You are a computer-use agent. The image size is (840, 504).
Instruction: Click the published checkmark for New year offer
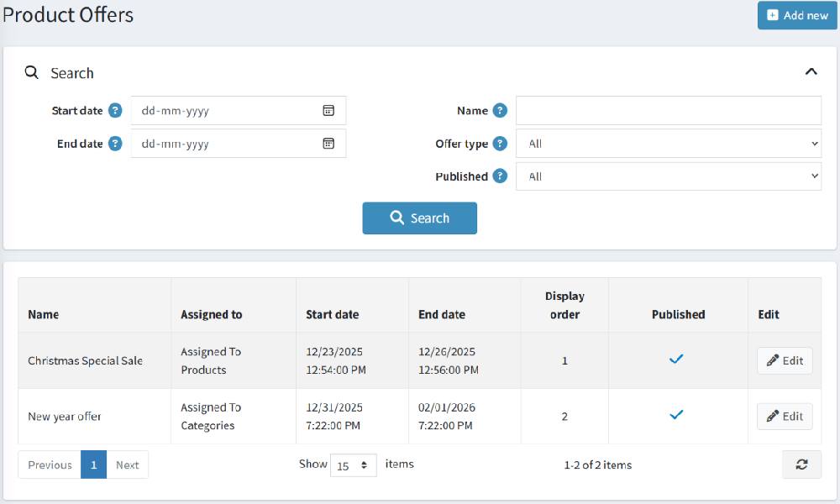676,415
